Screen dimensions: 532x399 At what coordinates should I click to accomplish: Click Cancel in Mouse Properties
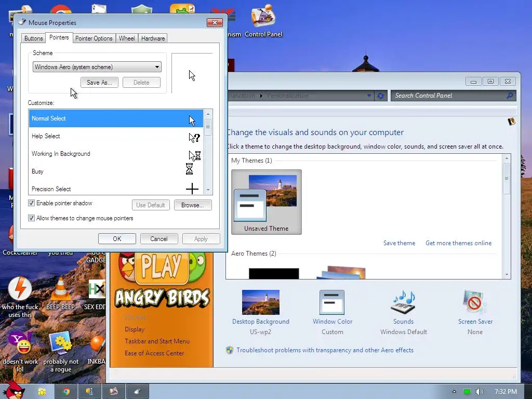pos(159,239)
